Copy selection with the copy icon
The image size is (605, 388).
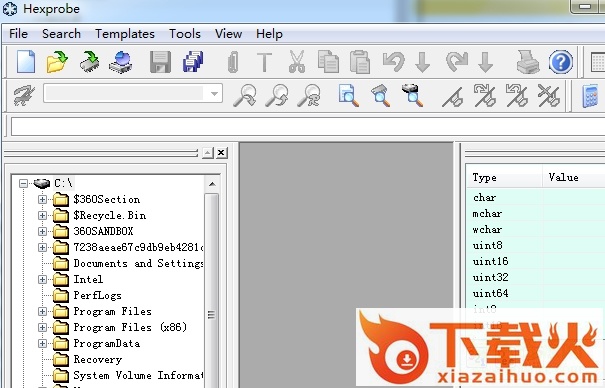[x=328, y=62]
